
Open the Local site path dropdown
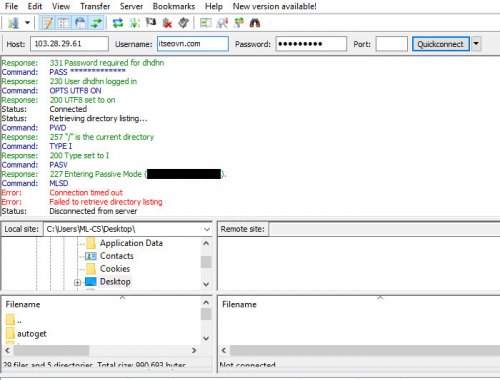point(207,229)
